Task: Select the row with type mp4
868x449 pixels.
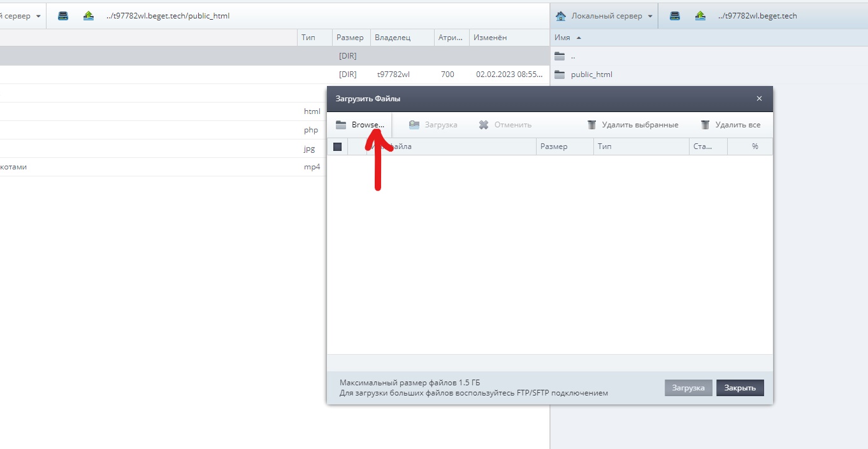Action: (x=163, y=167)
